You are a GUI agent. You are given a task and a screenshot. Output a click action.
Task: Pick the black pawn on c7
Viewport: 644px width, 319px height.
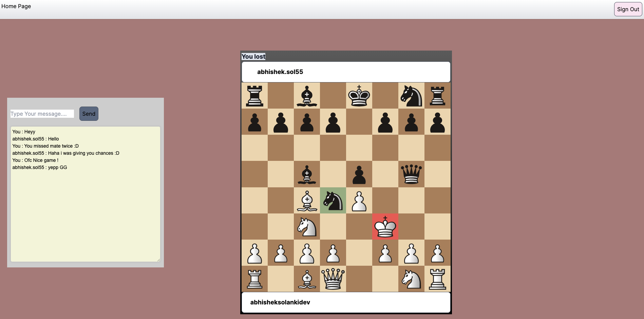(x=307, y=122)
